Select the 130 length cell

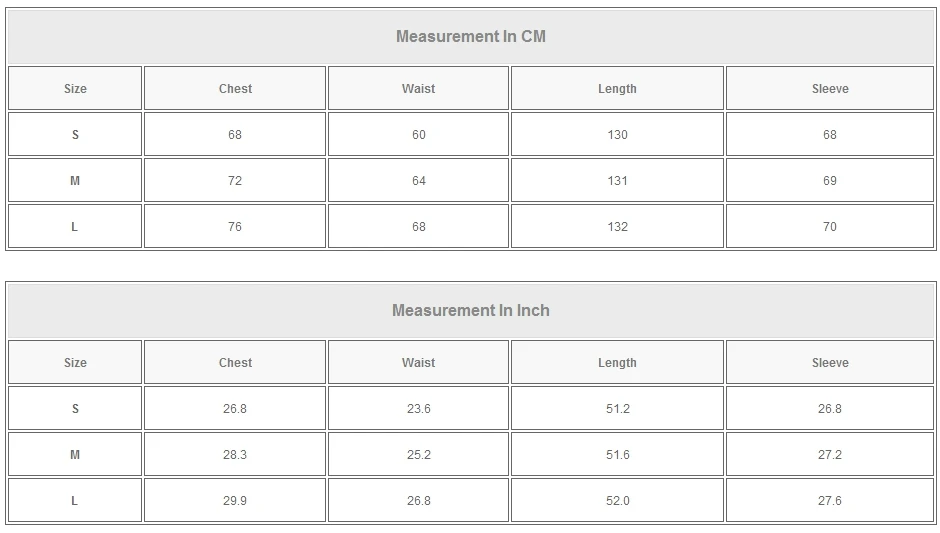617,135
